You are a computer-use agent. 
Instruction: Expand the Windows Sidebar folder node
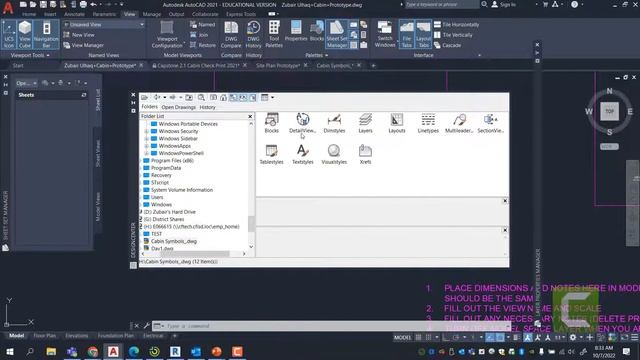pos(146,139)
